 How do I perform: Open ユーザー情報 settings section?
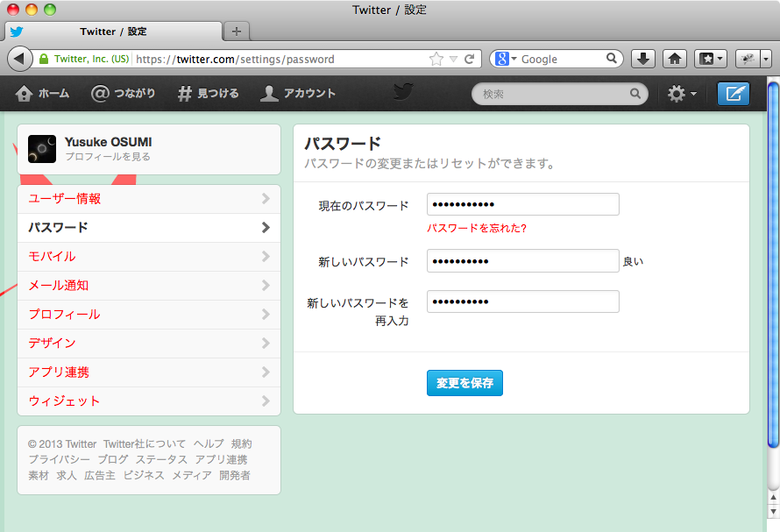[x=149, y=199]
